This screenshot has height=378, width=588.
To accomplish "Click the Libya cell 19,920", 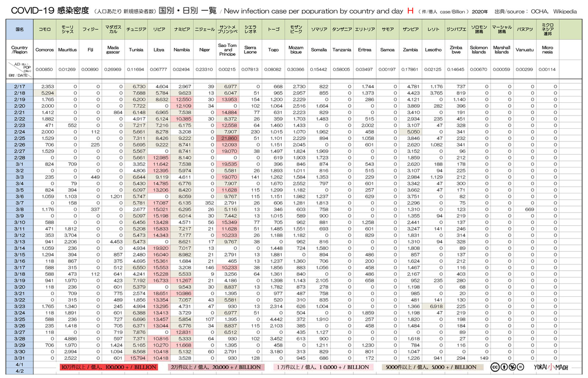I will pos(158,248).
